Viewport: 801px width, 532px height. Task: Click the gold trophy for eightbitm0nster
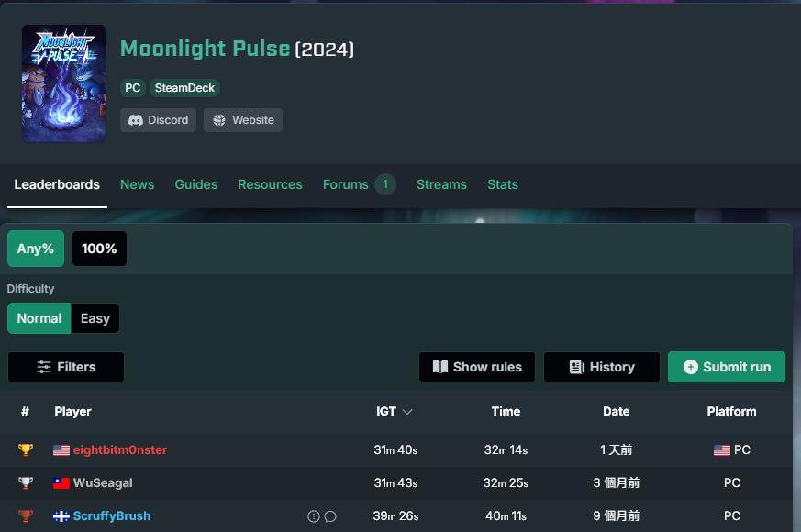click(26, 449)
